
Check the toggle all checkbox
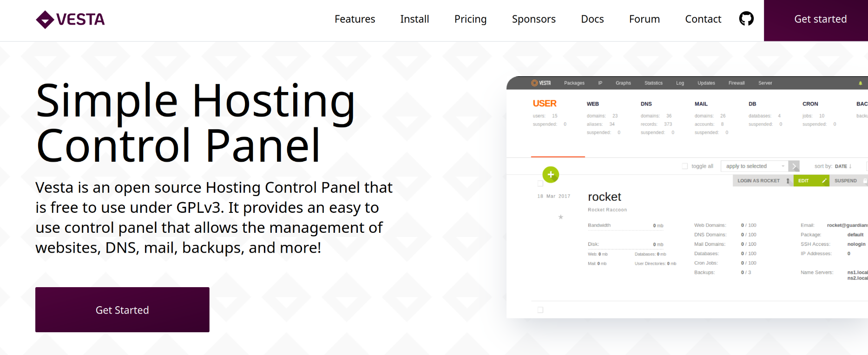pos(684,166)
